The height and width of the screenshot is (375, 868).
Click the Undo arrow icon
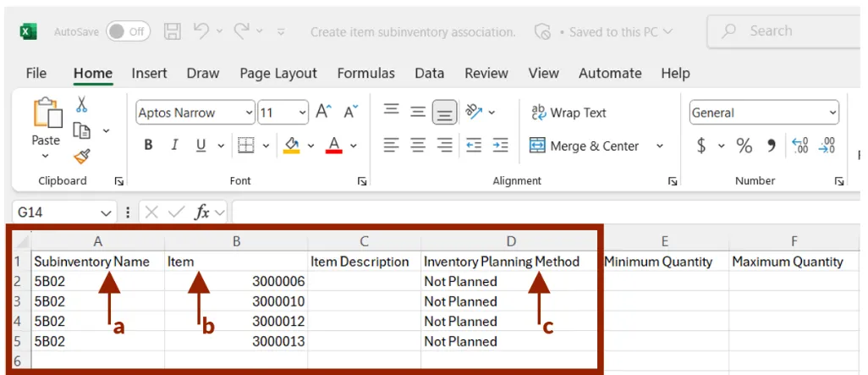(x=201, y=32)
